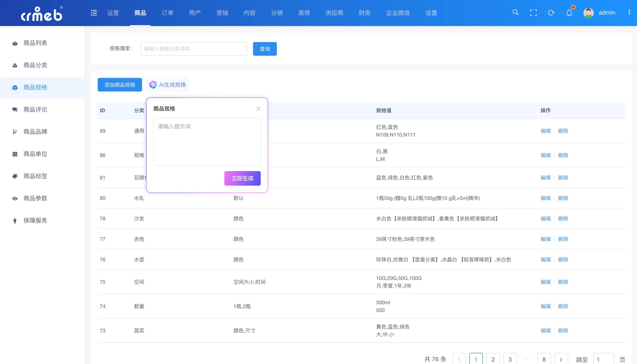Edit the row with ID 89
The height and width of the screenshot is (364, 637).
(x=546, y=131)
